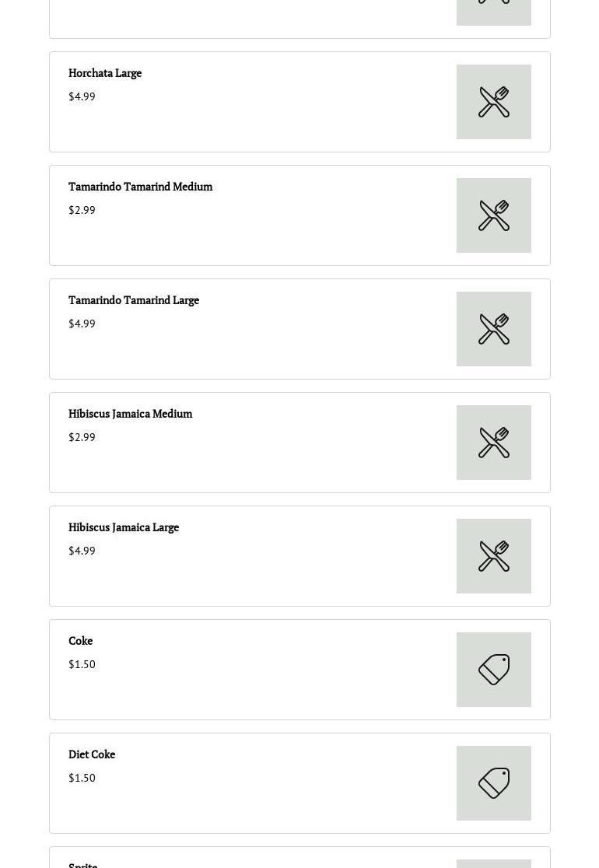
Task: Click the Diet Coke price tag icon
Action: (494, 782)
